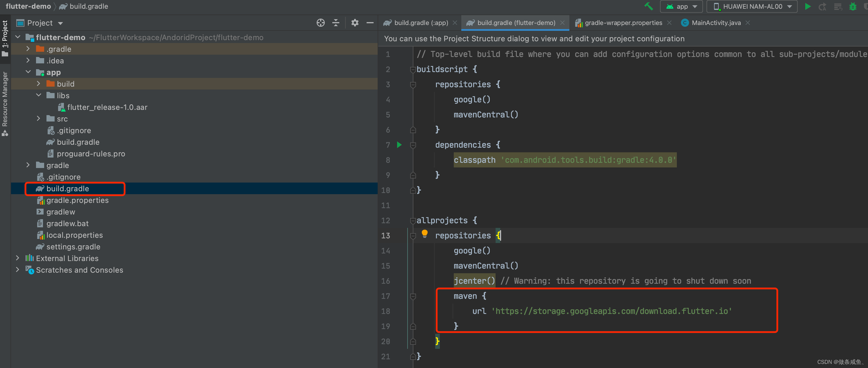868x368 pixels.
Task: Run the app with the green play icon
Action: coord(808,6)
